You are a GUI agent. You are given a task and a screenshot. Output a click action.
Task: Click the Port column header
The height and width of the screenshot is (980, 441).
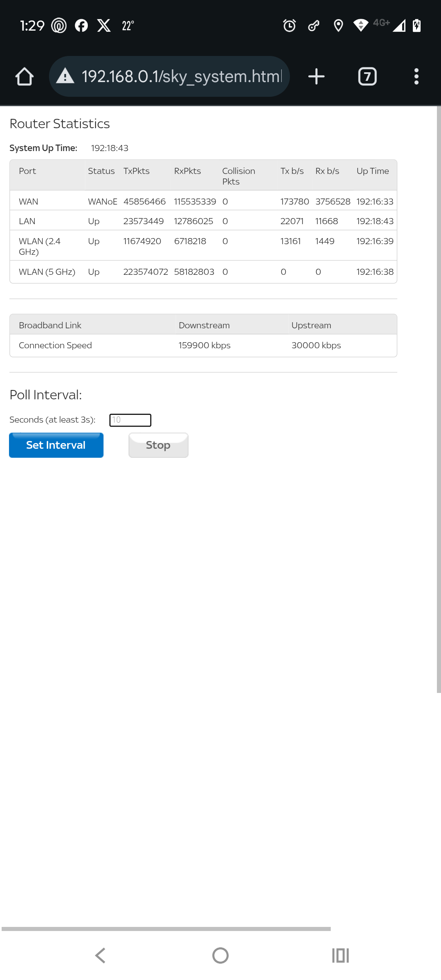[27, 171]
